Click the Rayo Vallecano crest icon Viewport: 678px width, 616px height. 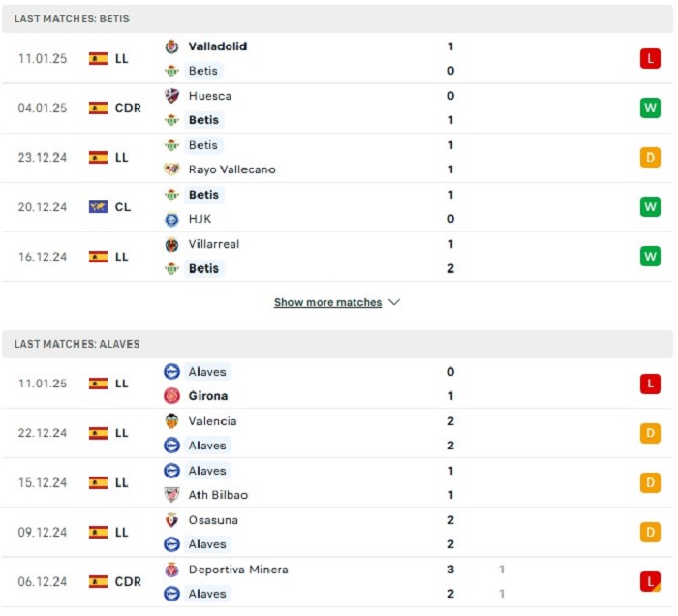pyautogui.click(x=171, y=169)
